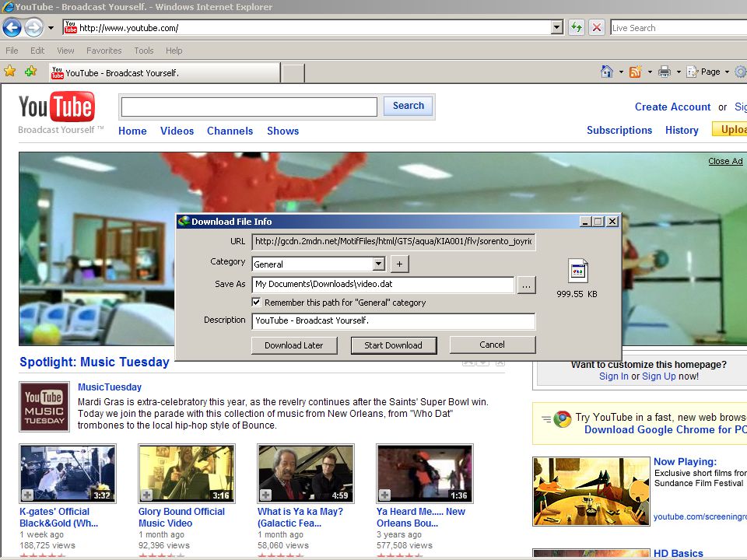Click the Download Later button
Screen dimensions: 747x560
pos(294,345)
